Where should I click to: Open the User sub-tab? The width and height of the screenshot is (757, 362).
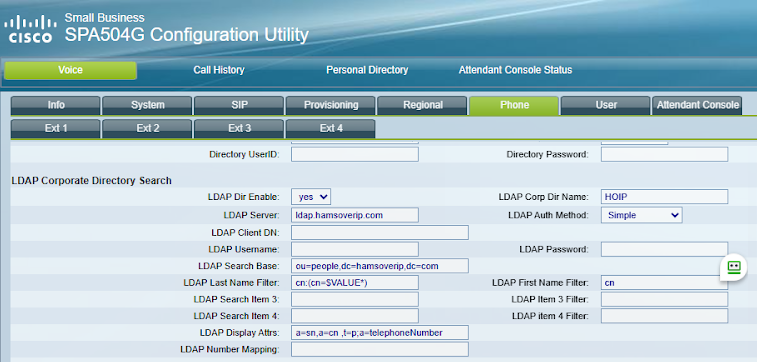606,105
